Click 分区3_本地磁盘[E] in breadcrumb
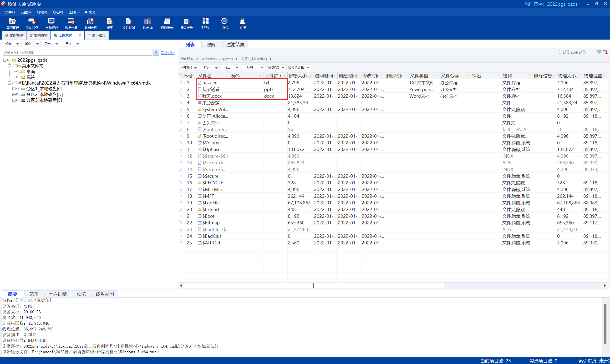The width and height of the screenshot is (610, 364). (x=254, y=59)
